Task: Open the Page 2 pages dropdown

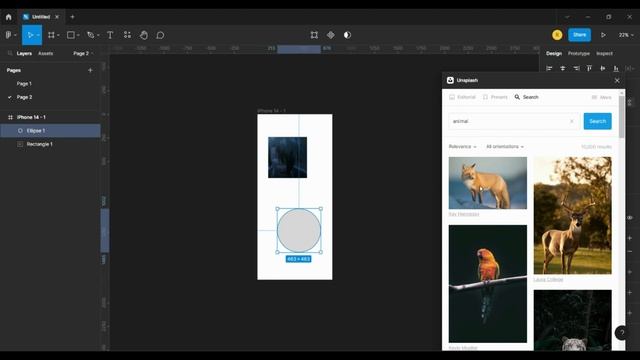Action: [x=83, y=53]
